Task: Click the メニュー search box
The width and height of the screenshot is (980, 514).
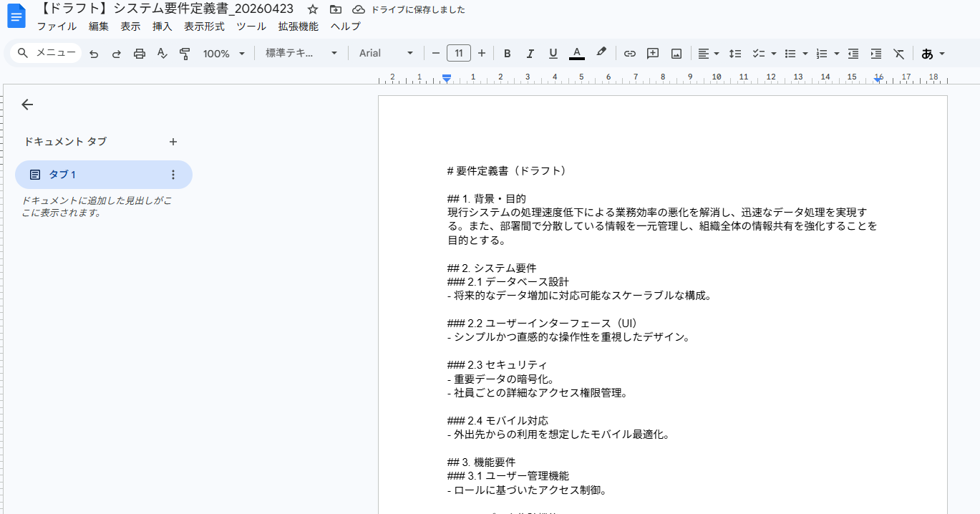Action: (47, 53)
